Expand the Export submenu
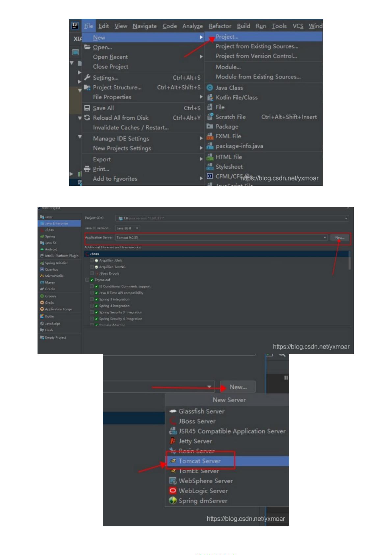 pyautogui.click(x=143, y=159)
